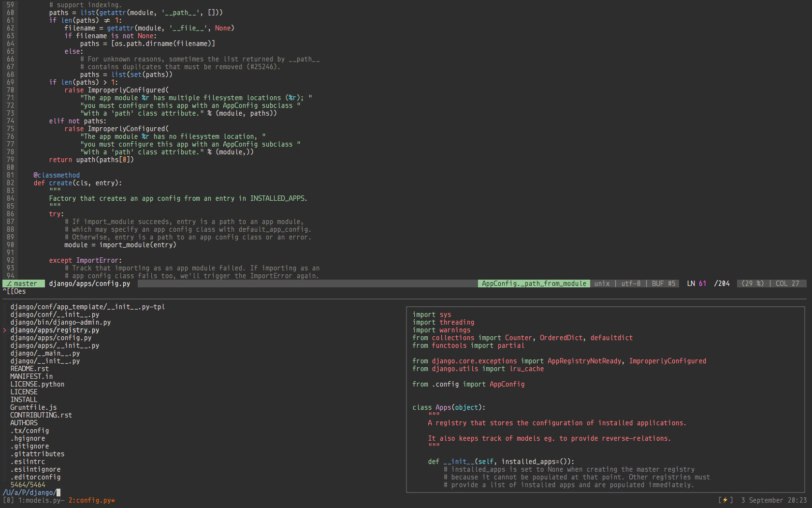This screenshot has width=812, height=508.
Task: Click the LN 61 line number indicator
Action: click(696, 284)
